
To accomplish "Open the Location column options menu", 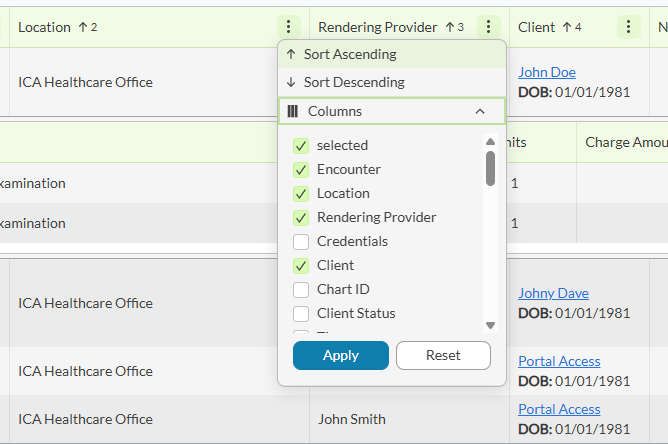I will 289,27.
